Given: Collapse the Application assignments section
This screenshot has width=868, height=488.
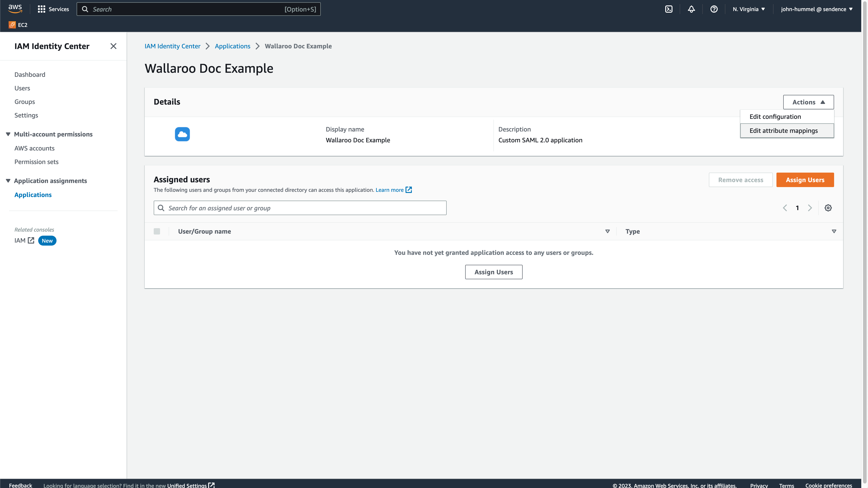Looking at the screenshot, I should pos(8,181).
